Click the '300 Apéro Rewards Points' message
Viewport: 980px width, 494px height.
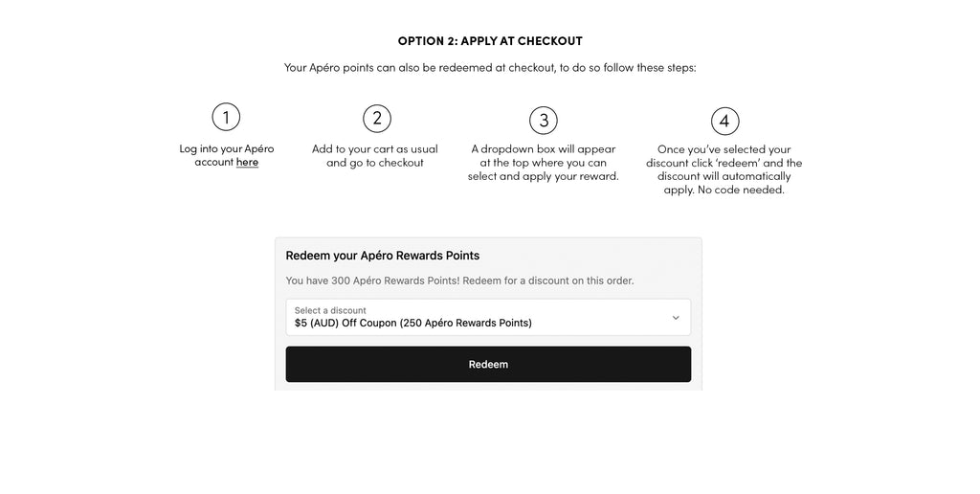459,281
